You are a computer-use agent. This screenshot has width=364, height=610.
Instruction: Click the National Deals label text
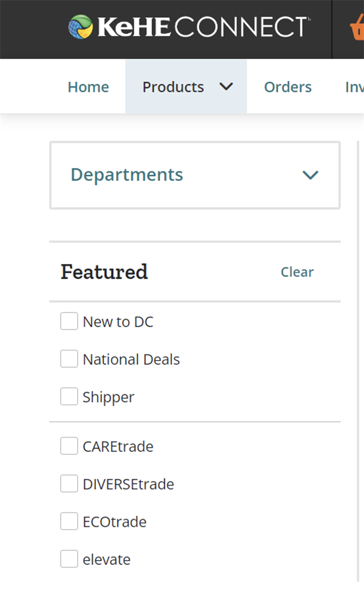tap(131, 359)
